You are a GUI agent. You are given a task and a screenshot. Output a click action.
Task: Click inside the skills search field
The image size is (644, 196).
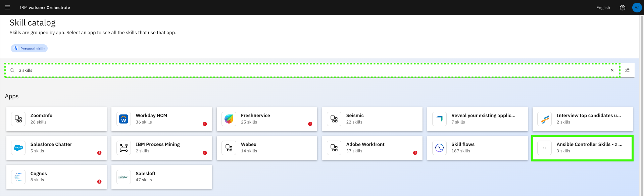click(x=302, y=70)
